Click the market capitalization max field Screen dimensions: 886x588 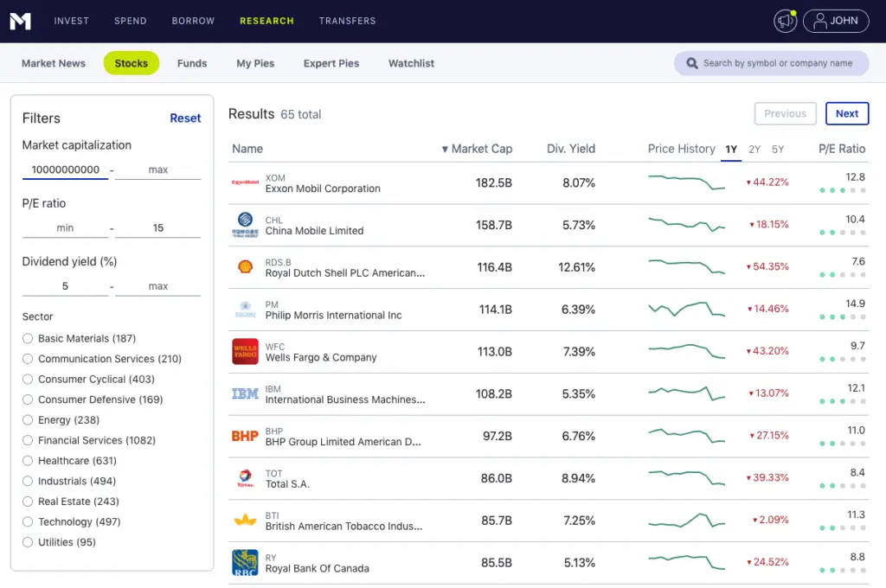pyautogui.click(x=158, y=169)
